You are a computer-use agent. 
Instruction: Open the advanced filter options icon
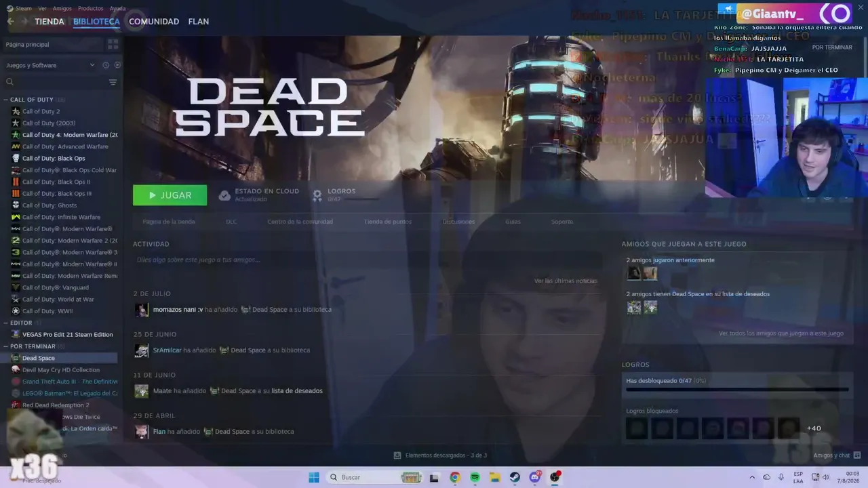(x=113, y=82)
